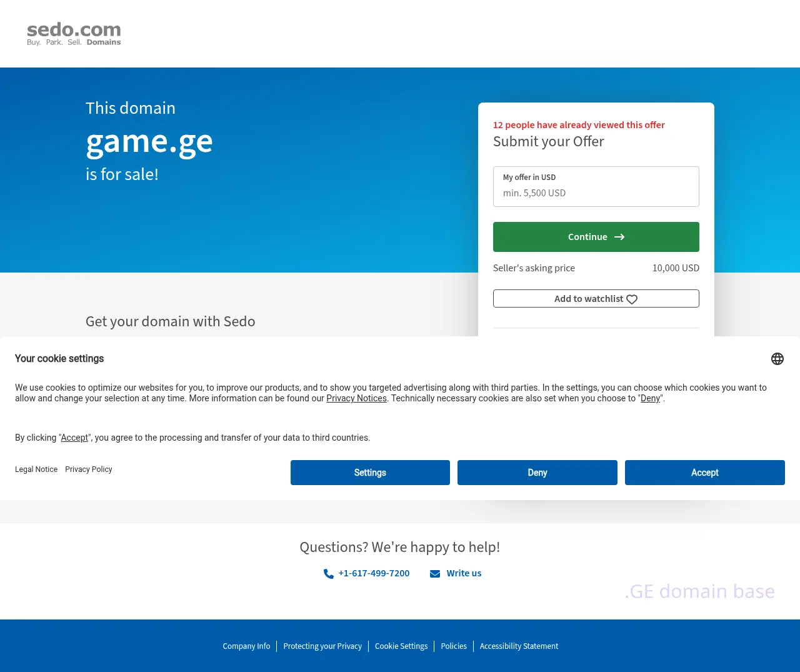
Task: Accept all cookies
Action: pyautogui.click(x=704, y=473)
